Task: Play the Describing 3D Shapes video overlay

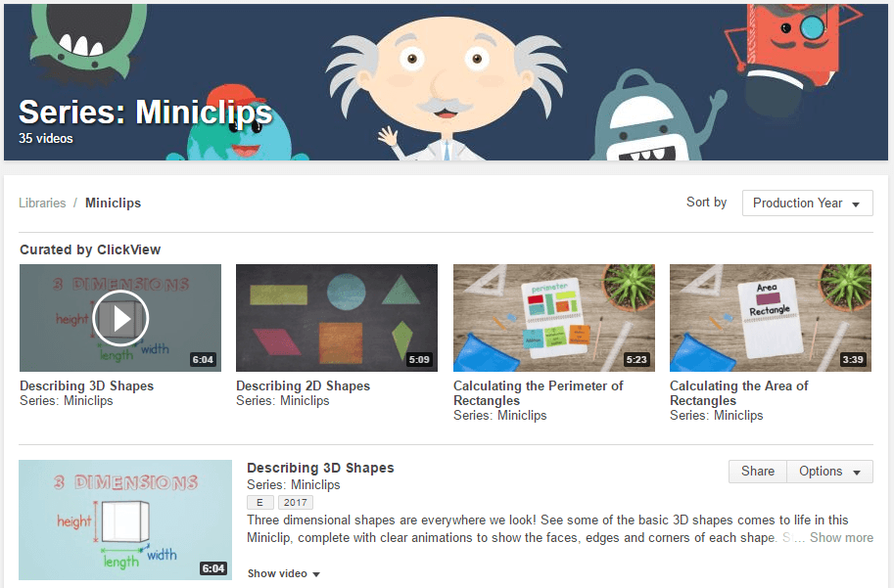Action: pyautogui.click(x=120, y=318)
